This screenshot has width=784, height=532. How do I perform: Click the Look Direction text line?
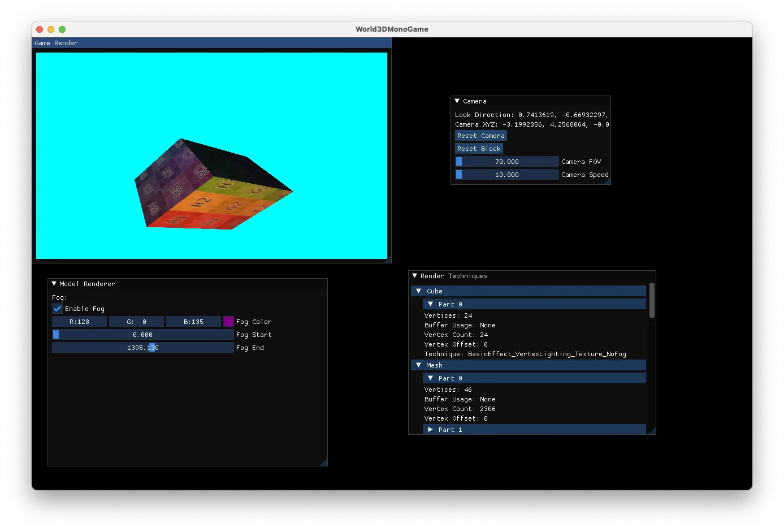pyautogui.click(x=531, y=115)
